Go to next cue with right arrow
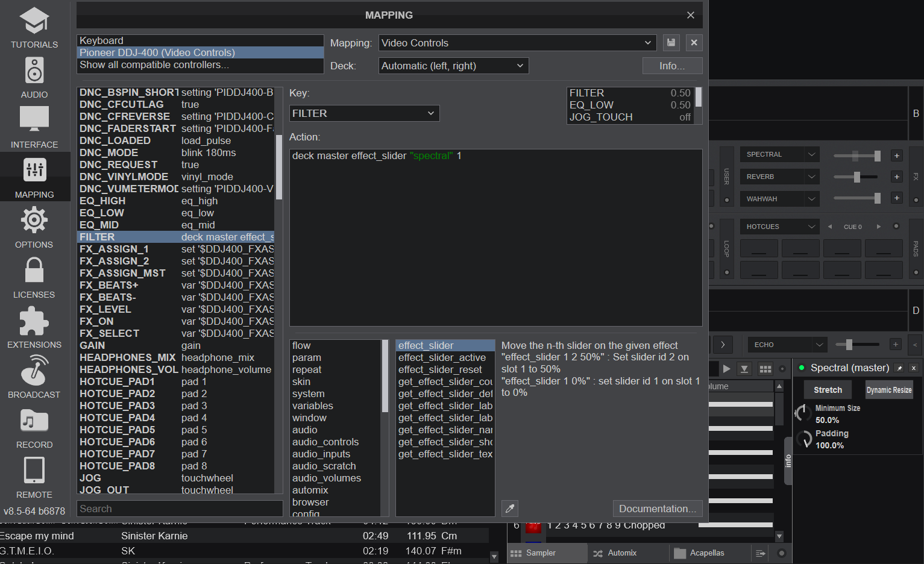The image size is (924, 564). coord(879,227)
